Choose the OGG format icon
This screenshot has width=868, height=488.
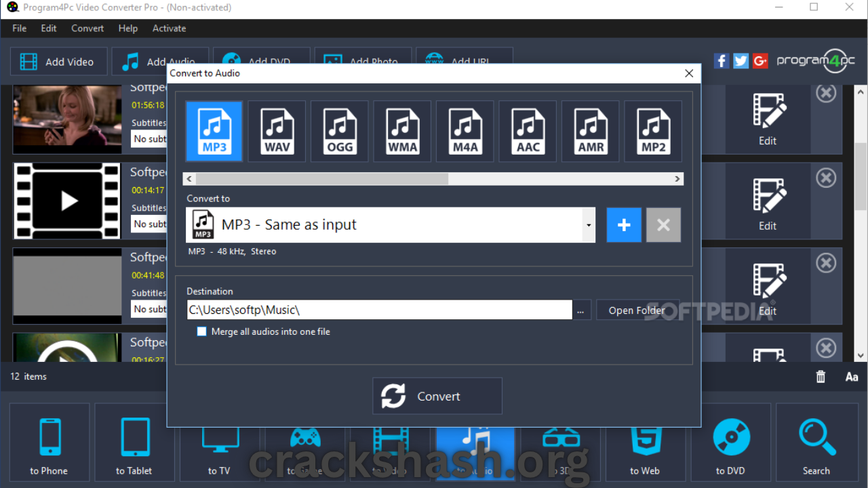pyautogui.click(x=340, y=131)
